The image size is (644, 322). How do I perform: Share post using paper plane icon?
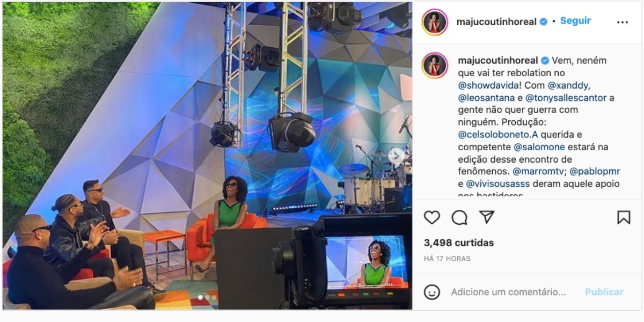486,217
